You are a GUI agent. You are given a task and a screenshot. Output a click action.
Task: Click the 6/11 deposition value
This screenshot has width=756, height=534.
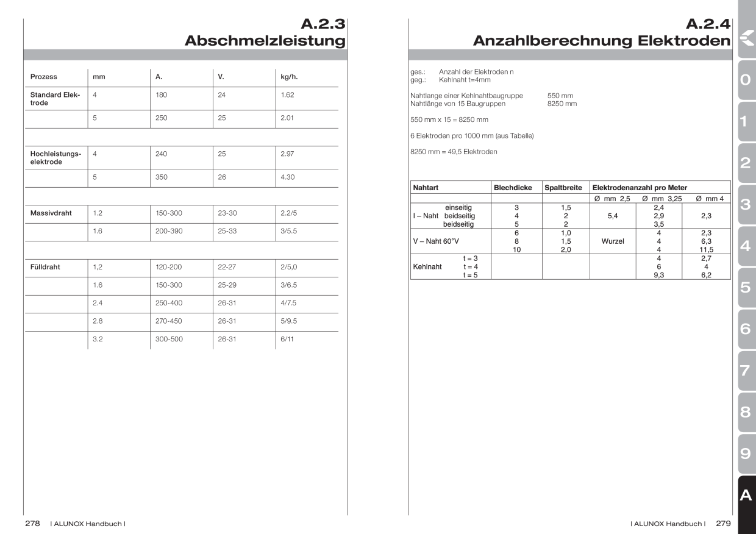287,339
